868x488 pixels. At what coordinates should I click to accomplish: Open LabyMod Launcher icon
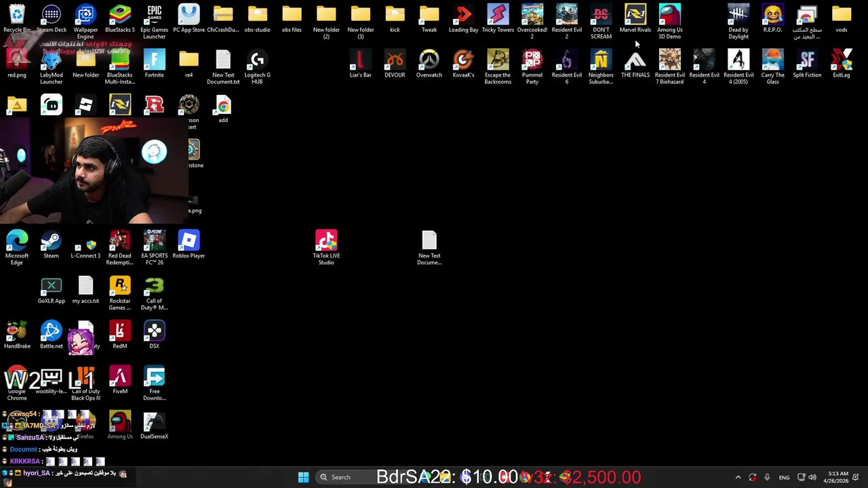tap(52, 67)
